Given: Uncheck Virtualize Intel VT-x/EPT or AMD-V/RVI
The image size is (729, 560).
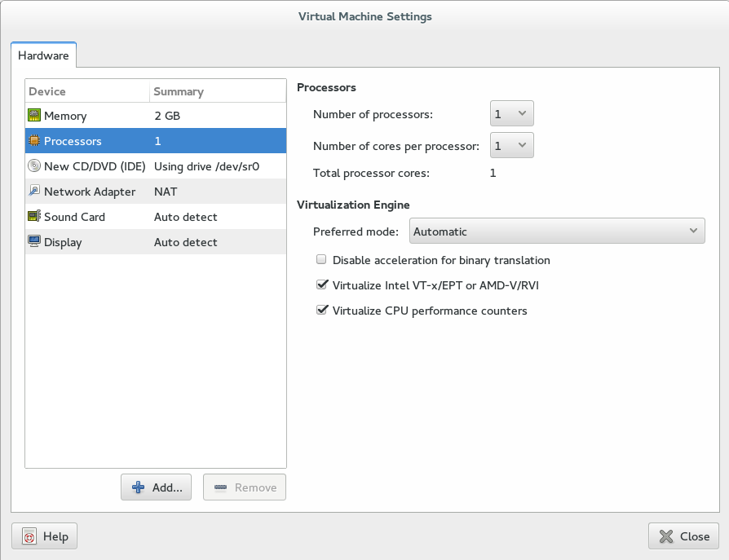Looking at the screenshot, I should coord(322,285).
